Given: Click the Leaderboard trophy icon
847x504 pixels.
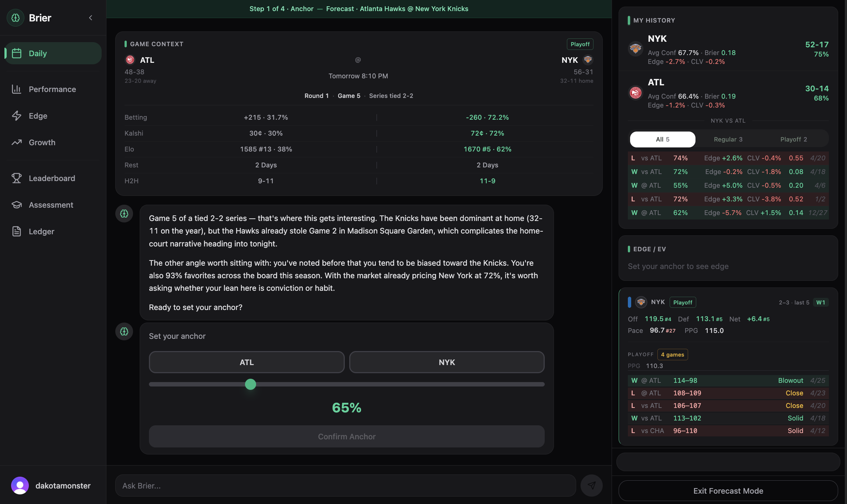Looking at the screenshot, I should pyautogui.click(x=17, y=178).
